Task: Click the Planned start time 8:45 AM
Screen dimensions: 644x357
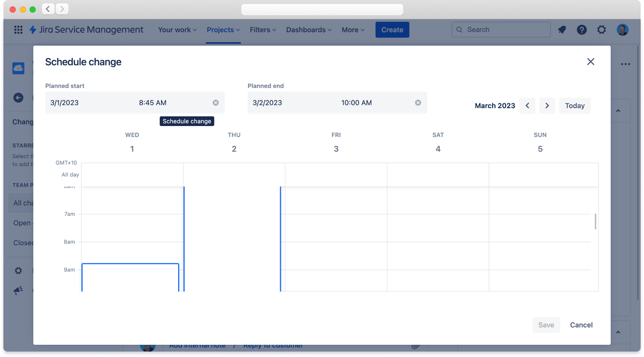Action: 153,103
